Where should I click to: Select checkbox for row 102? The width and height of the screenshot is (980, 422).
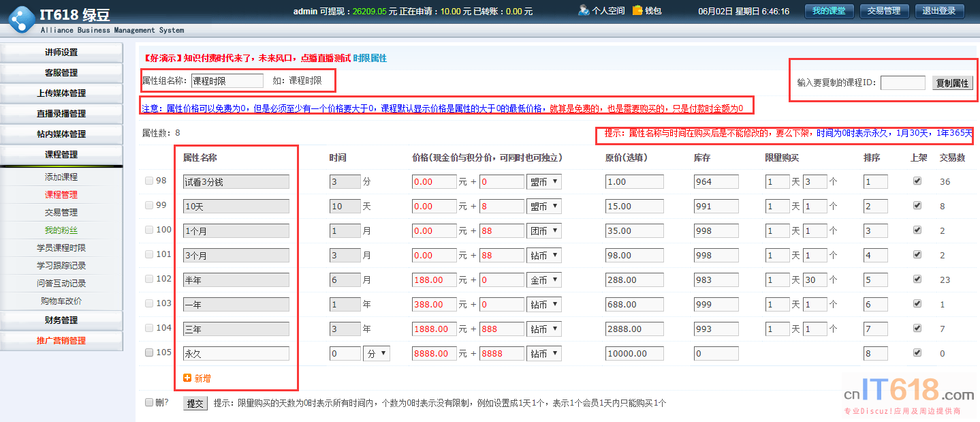pos(149,279)
